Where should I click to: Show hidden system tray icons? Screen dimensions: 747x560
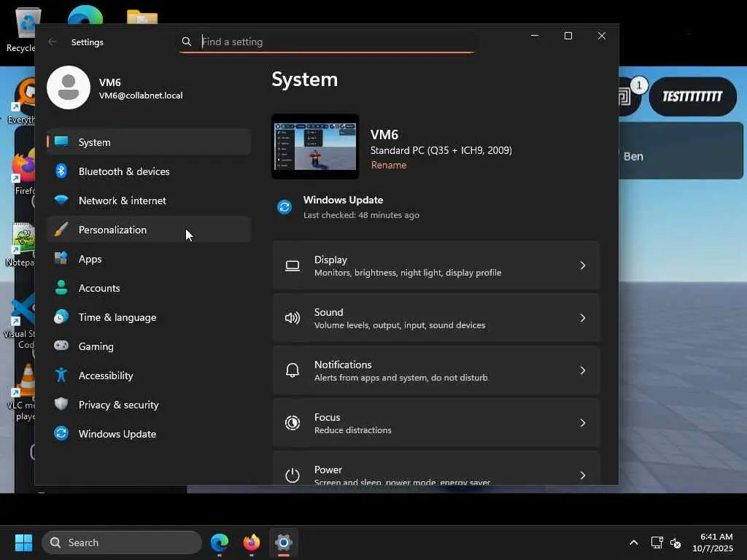click(x=633, y=542)
